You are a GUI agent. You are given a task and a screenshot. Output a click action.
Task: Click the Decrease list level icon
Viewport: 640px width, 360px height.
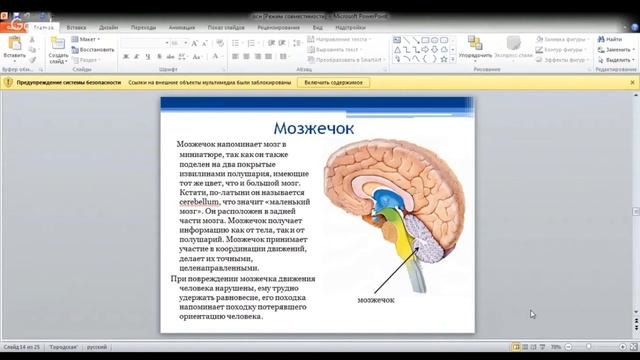[x=271, y=43]
